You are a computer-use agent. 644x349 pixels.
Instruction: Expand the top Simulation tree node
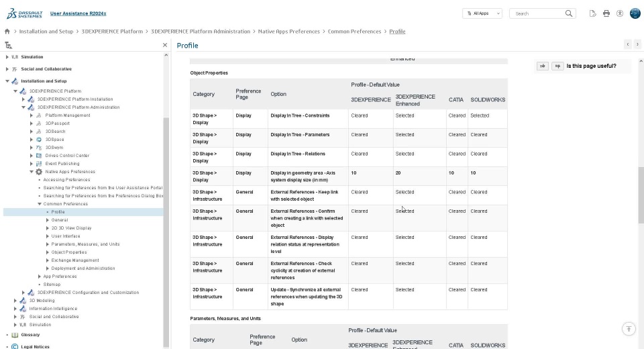point(7,57)
